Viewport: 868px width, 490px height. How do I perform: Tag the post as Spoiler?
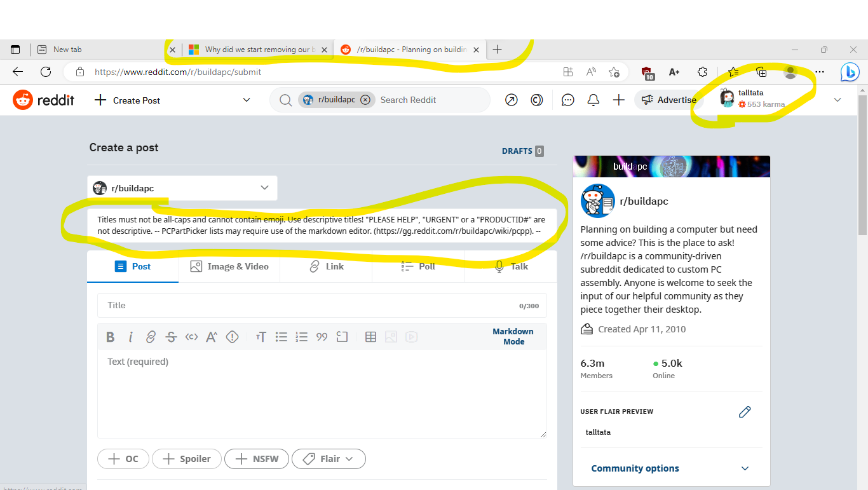(x=186, y=458)
